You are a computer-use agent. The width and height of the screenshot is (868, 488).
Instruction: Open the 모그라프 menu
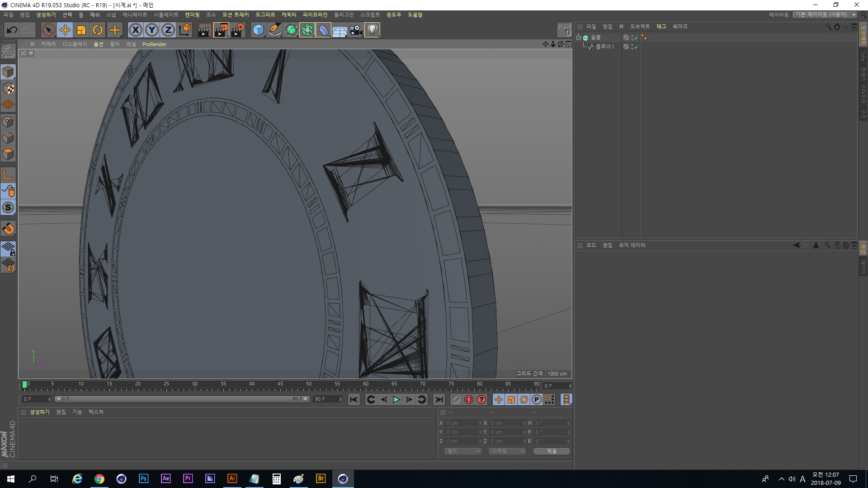pos(265,15)
